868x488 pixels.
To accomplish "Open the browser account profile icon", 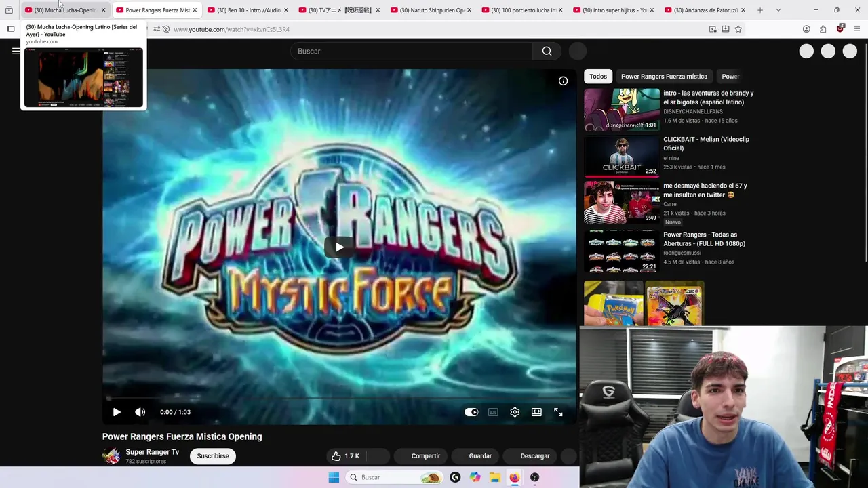I will [806, 29].
